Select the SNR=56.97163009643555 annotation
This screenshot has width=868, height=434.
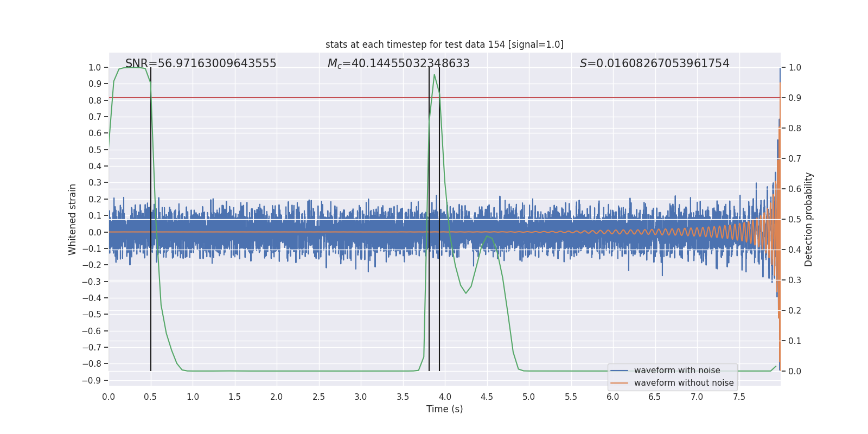(x=201, y=63)
